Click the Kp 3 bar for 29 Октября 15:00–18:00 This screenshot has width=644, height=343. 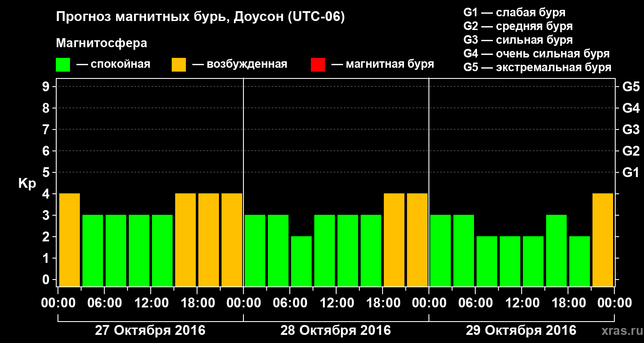click(x=556, y=250)
